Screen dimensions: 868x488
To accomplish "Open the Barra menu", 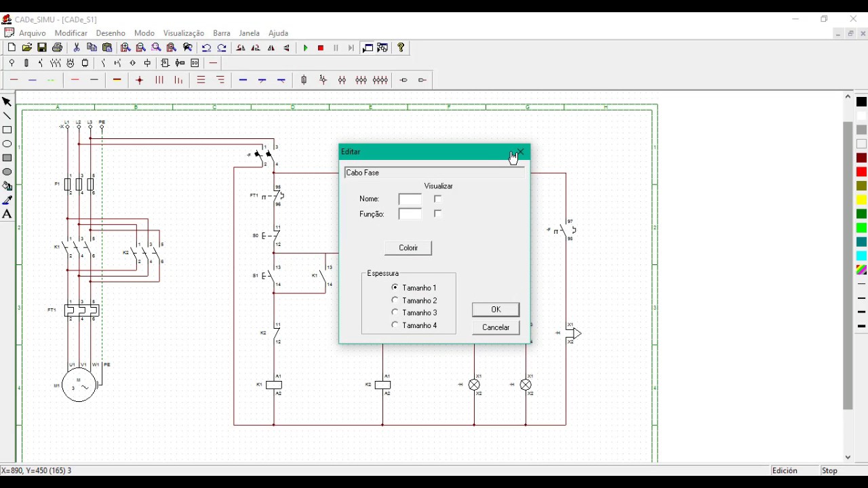I will [x=222, y=33].
